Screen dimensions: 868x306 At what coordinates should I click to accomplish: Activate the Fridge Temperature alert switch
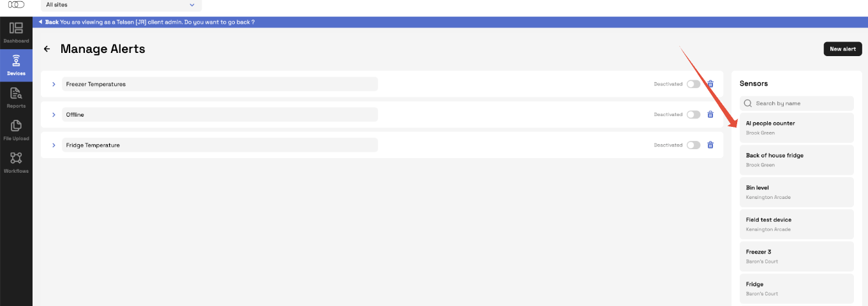693,145
